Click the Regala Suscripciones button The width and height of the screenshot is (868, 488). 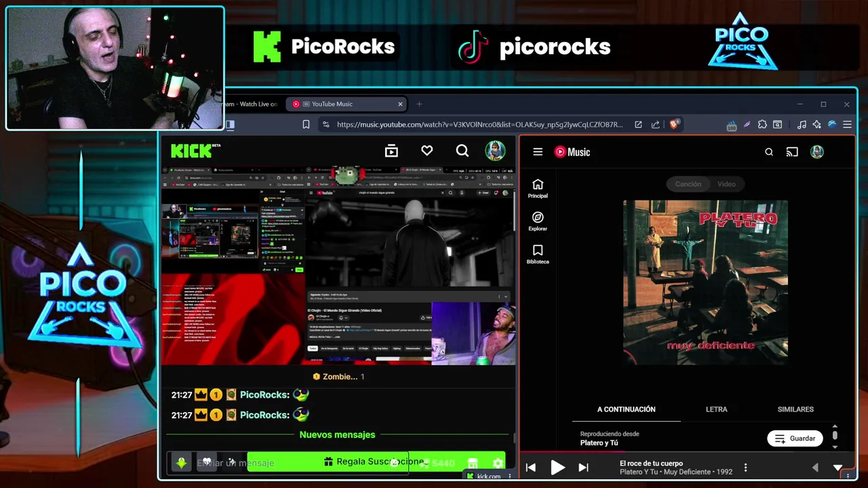pyautogui.click(x=376, y=462)
